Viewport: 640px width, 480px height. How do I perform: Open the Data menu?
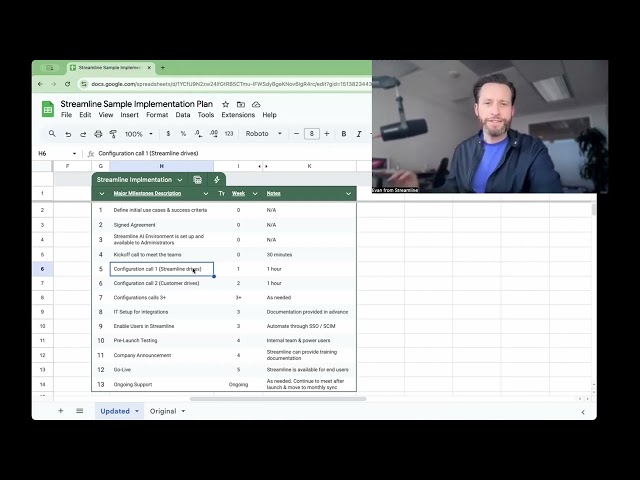(183, 115)
